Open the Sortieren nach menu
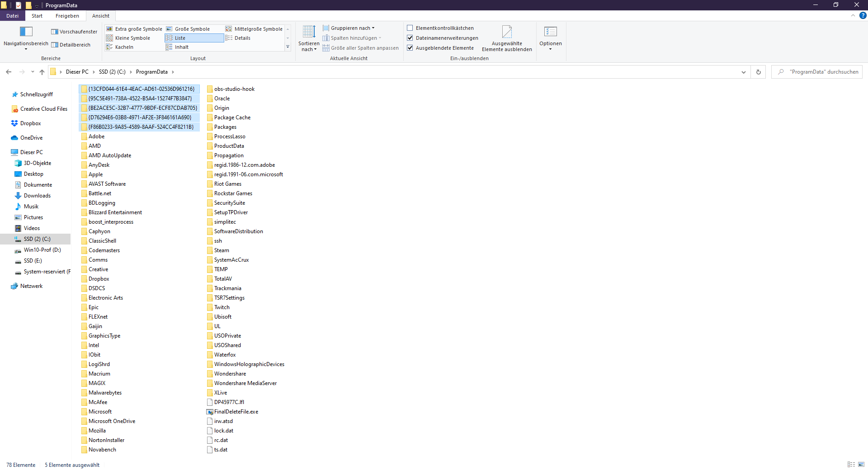Viewport: 868px width, 470px height. click(x=309, y=38)
